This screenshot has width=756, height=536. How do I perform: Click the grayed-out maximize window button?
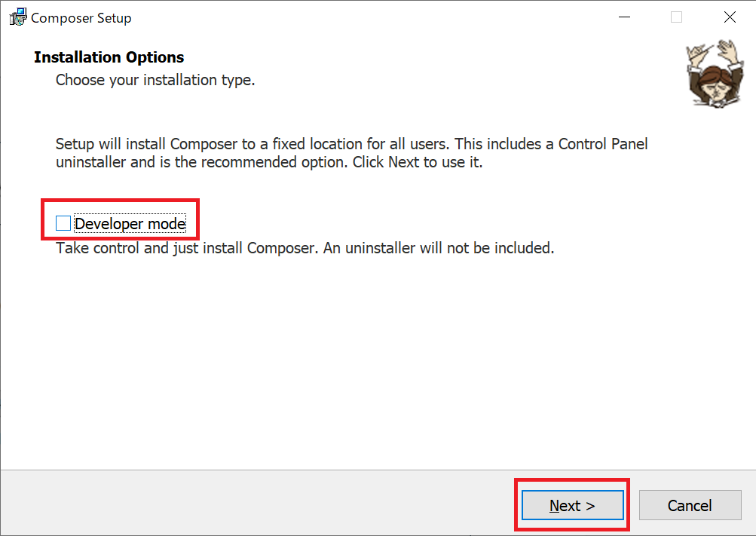[x=676, y=17]
